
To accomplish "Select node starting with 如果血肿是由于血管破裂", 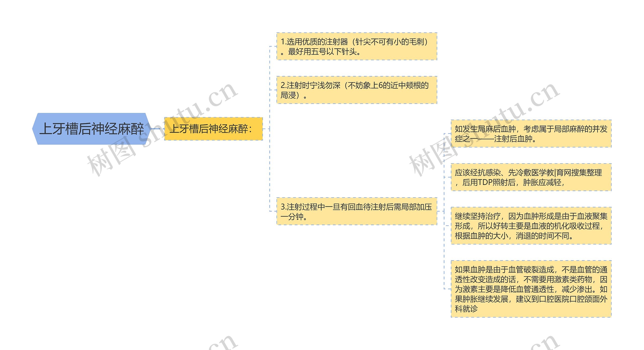I will point(531,289).
